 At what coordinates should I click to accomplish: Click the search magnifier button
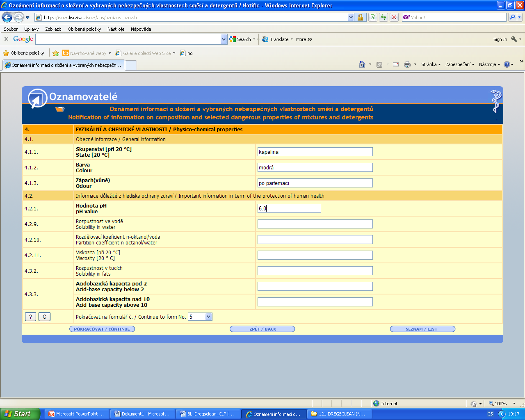(512, 17)
